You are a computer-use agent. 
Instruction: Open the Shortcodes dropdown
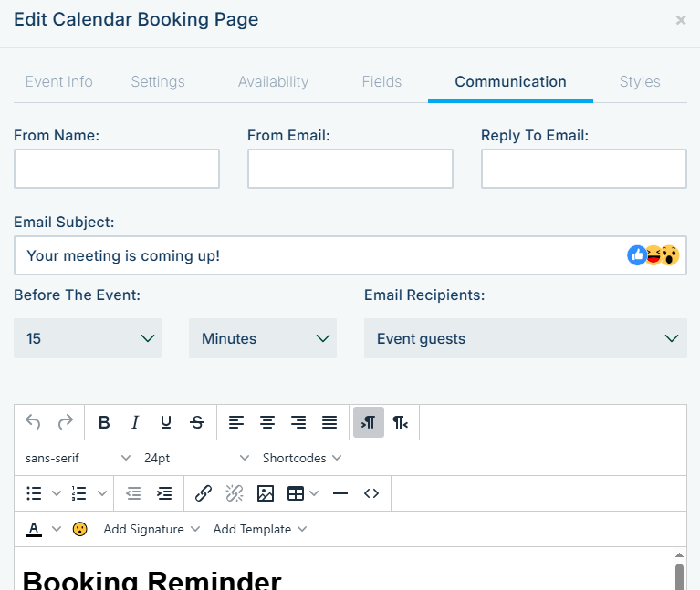302,458
